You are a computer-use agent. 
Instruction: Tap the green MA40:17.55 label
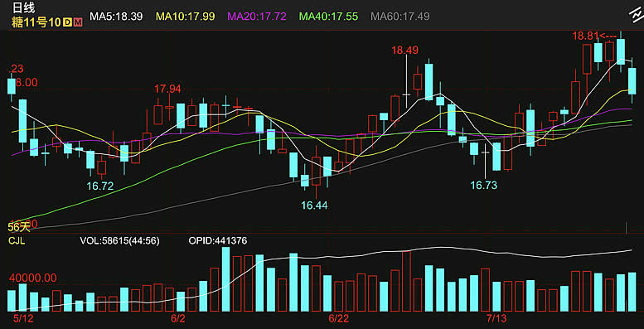click(x=328, y=17)
